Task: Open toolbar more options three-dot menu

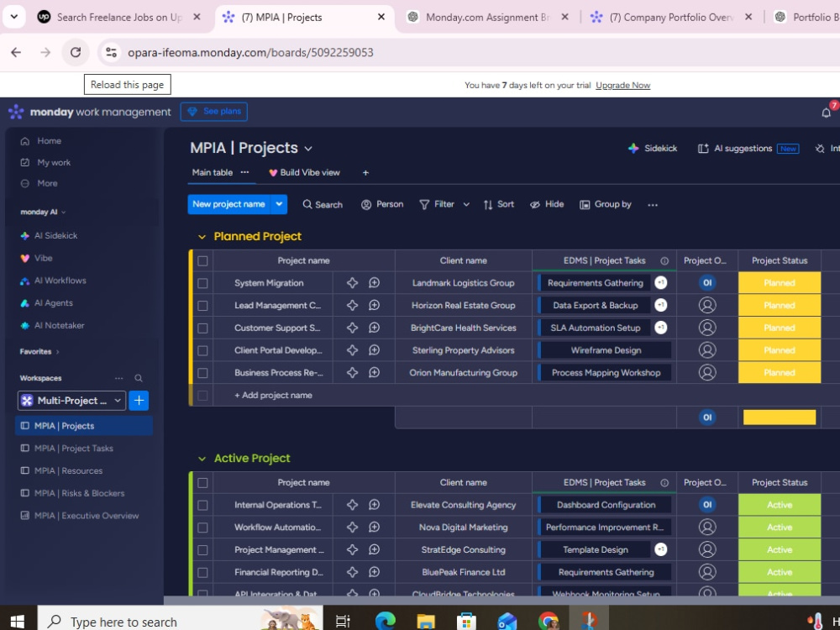Action: pos(653,205)
